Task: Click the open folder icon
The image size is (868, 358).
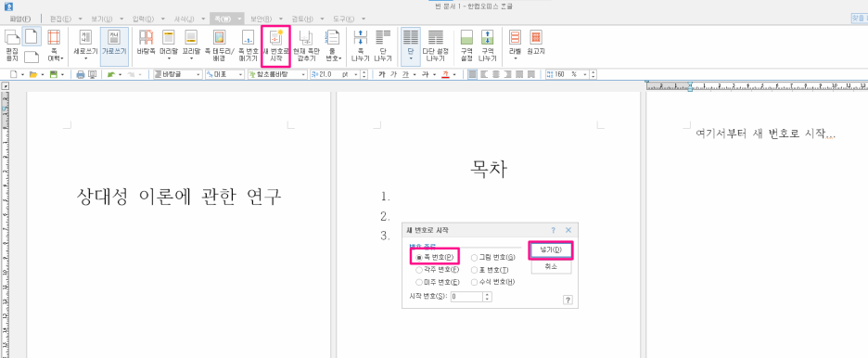Action: (32, 74)
